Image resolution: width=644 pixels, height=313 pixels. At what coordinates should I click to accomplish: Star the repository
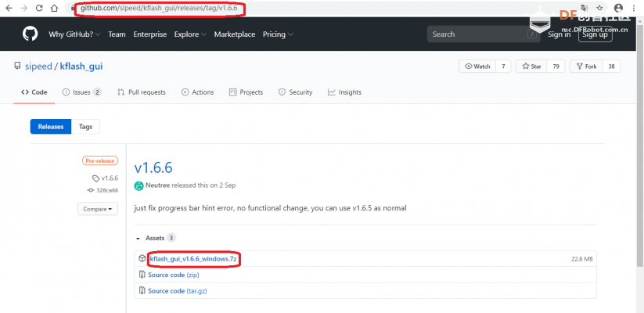[531, 67]
